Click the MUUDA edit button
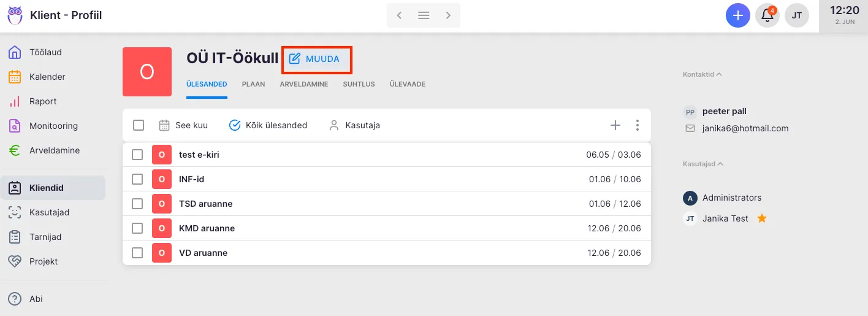Image resolution: width=868 pixels, height=316 pixels. point(314,60)
